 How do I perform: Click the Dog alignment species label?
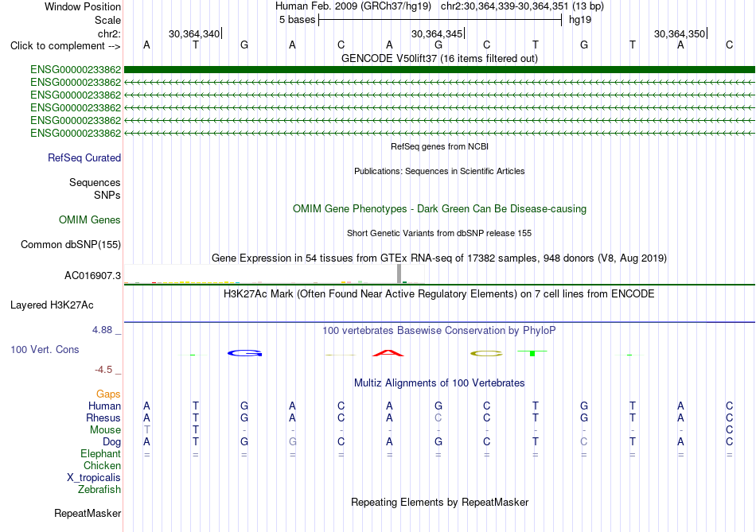pos(112,442)
